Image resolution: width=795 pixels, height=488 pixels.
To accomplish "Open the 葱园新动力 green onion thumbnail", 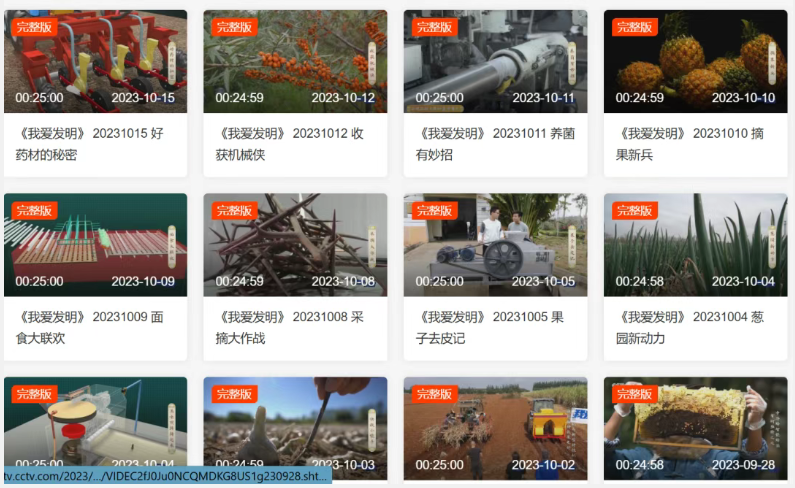I will pos(695,245).
